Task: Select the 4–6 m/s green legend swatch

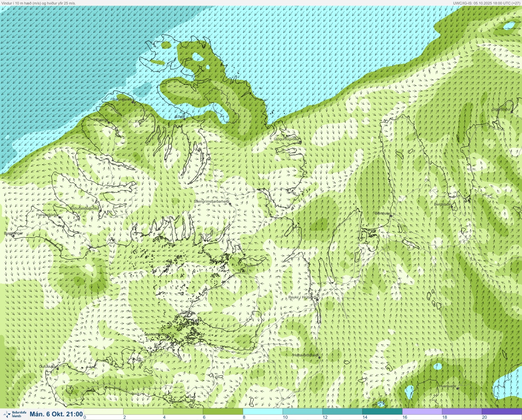Action: click(x=183, y=411)
